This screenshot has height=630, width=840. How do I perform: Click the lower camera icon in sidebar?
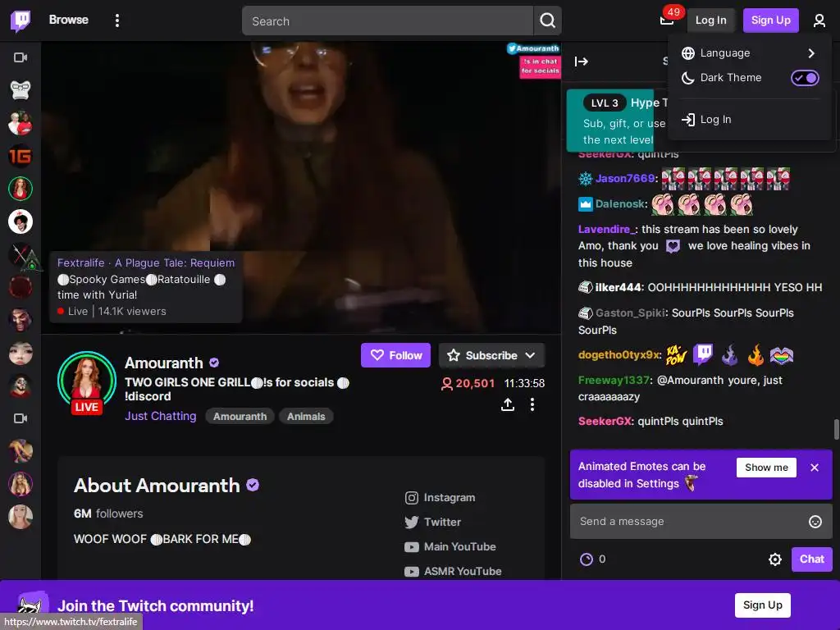coord(21,418)
